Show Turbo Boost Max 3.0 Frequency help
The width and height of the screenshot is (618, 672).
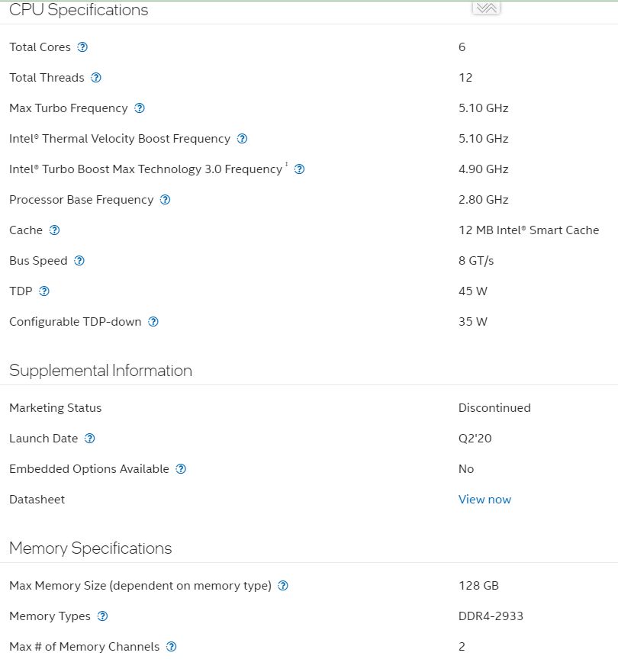[x=299, y=169]
